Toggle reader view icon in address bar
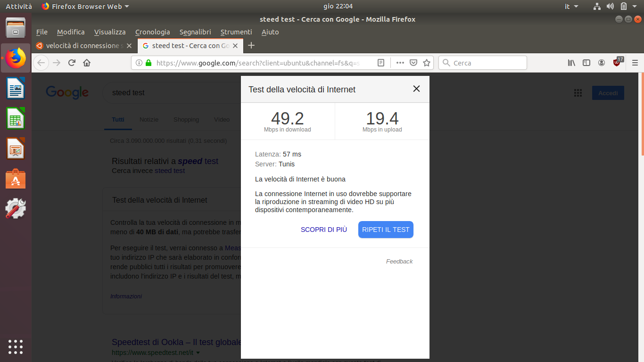 381,63
